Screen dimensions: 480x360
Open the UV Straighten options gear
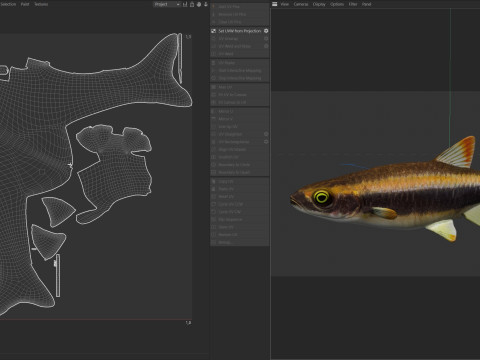[x=266, y=134]
